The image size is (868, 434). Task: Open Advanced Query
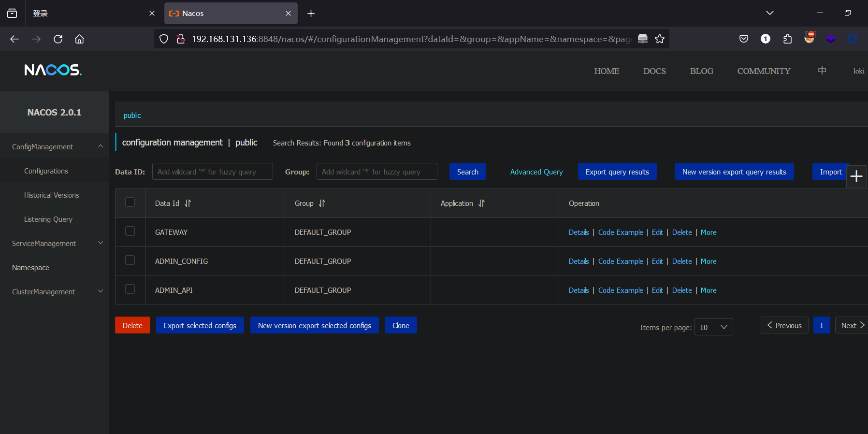(536, 172)
